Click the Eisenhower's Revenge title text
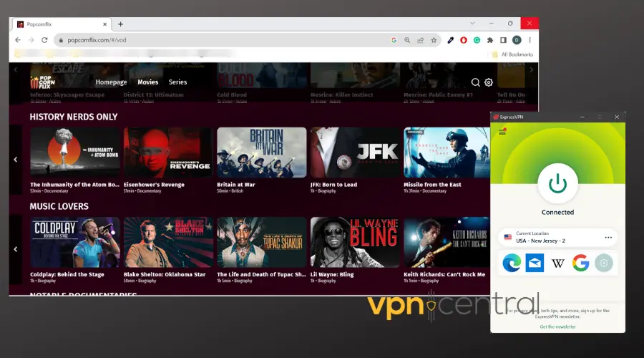 pyautogui.click(x=154, y=185)
